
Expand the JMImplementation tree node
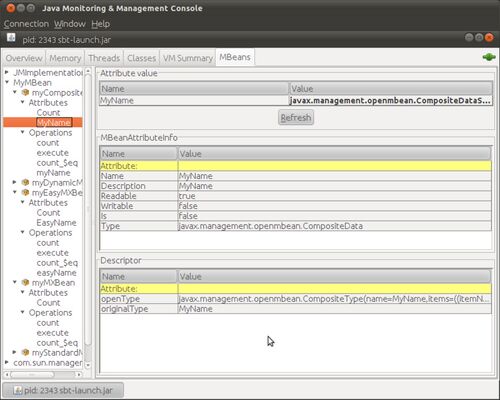click(x=6, y=72)
